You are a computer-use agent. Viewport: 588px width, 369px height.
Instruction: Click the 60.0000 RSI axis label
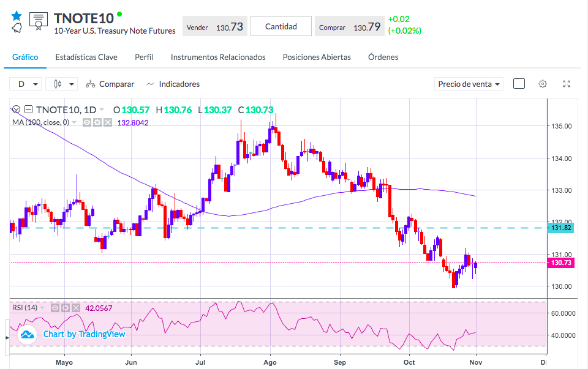pos(563,313)
